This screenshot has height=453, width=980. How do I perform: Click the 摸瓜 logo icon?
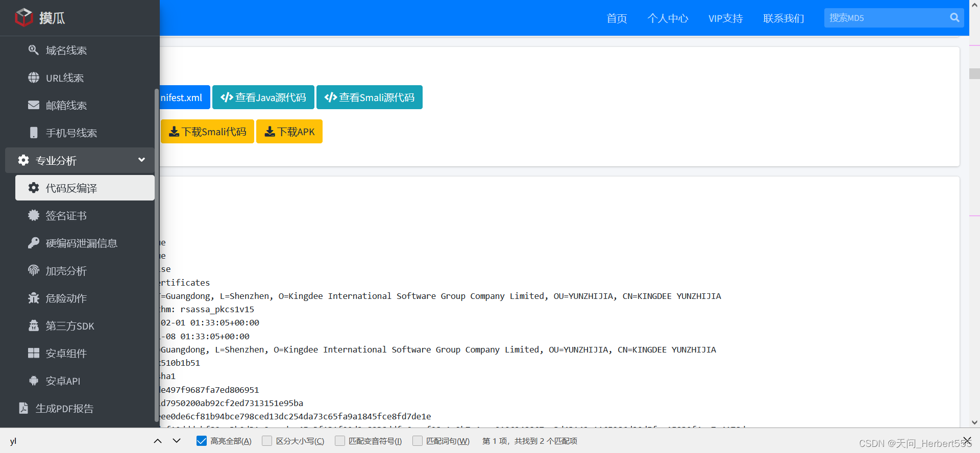tap(24, 17)
